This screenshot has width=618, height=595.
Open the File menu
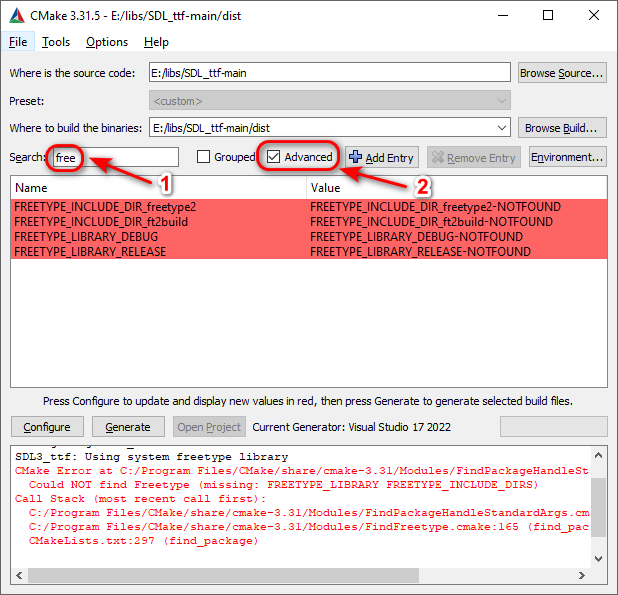18,42
